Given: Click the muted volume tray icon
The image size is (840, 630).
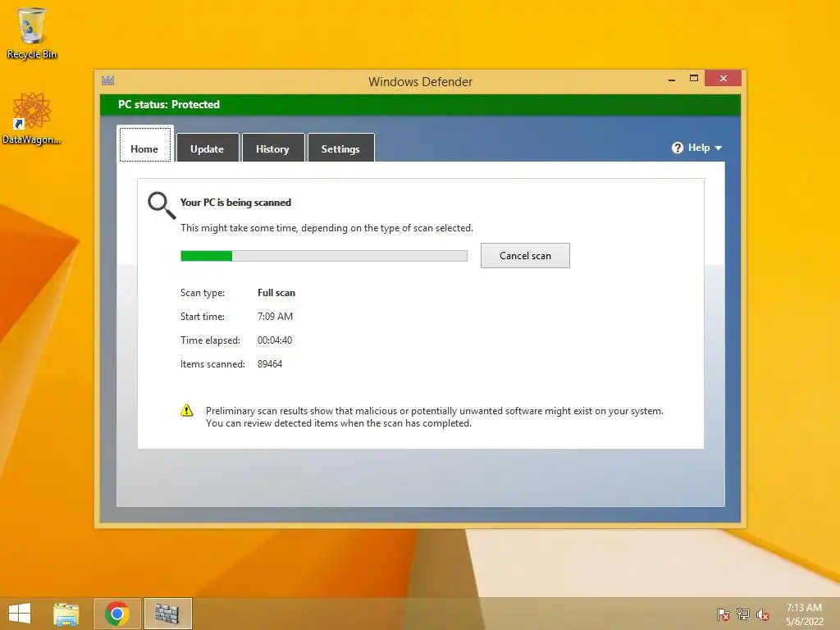Looking at the screenshot, I should click(x=763, y=614).
